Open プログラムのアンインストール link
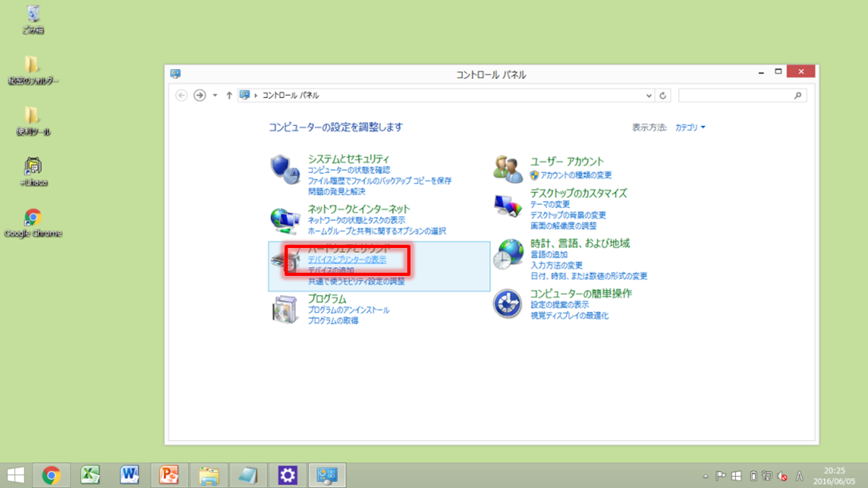 (348, 309)
